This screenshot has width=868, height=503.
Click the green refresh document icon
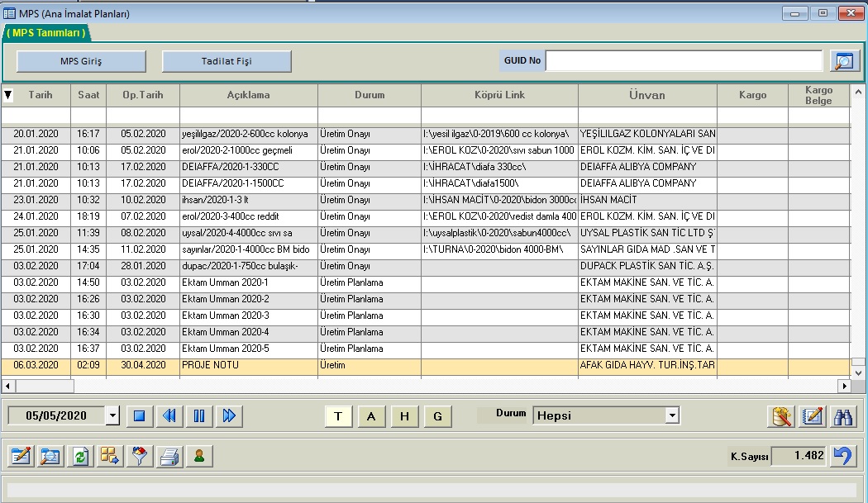click(x=80, y=456)
